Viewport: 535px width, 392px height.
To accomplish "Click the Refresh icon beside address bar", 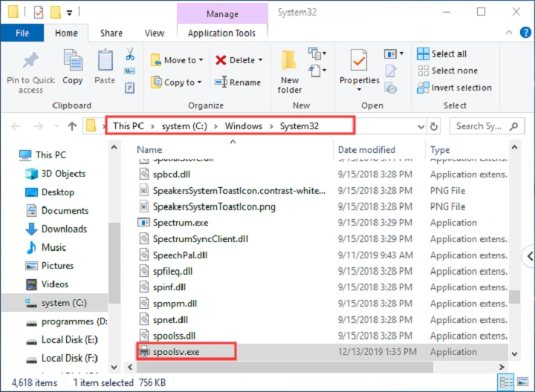I will coord(434,127).
